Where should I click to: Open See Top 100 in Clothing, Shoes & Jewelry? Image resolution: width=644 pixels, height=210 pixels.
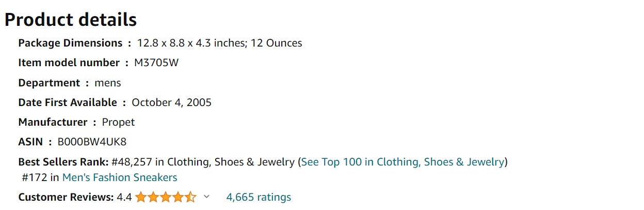pyautogui.click(x=403, y=162)
